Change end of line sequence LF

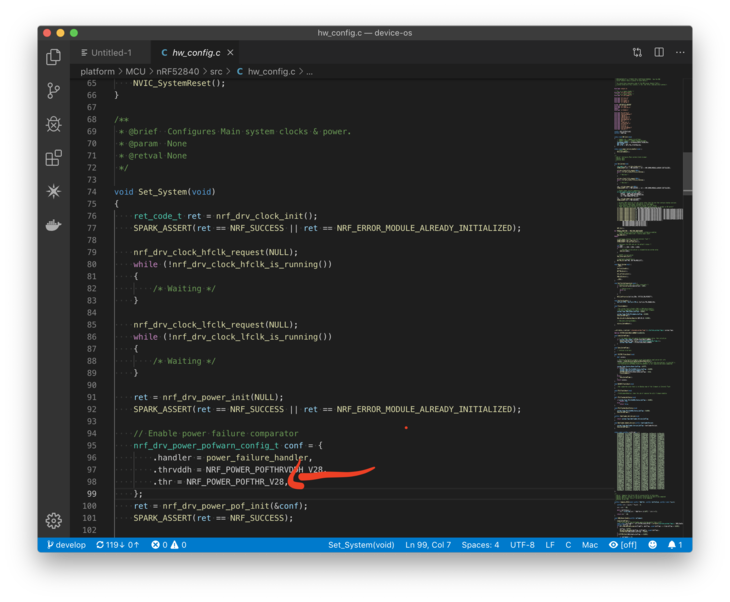click(x=550, y=545)
